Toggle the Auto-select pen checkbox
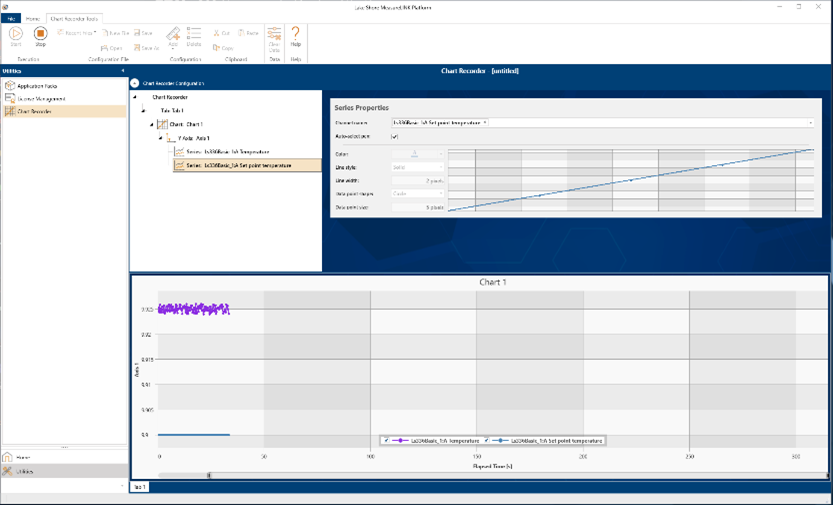This screenshot has width=833, height=505. pos(395,136)
